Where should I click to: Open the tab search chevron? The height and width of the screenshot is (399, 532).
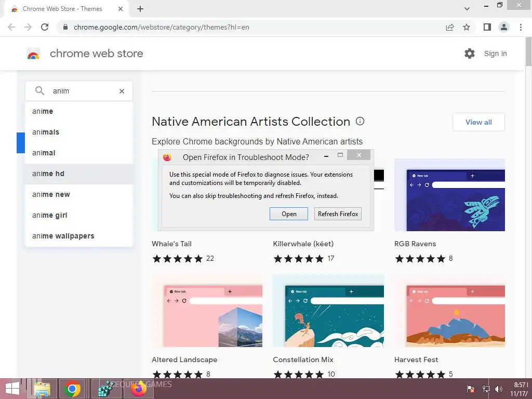pyautogui.click(x=467, y=9)
